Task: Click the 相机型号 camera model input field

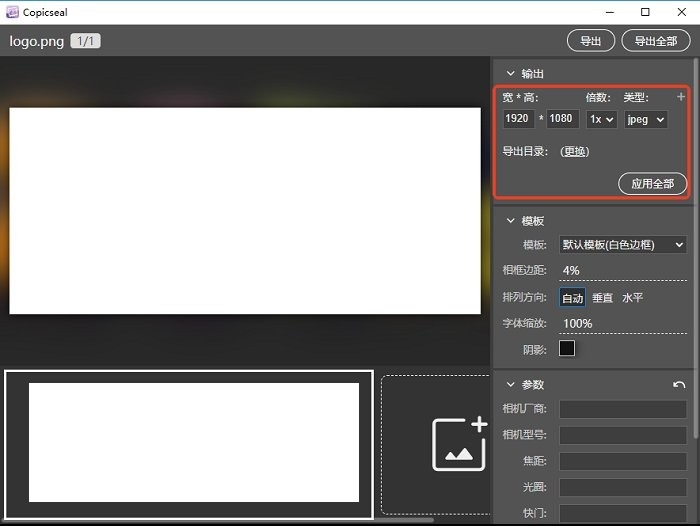Action: pyautogui.click(x=623, y=435)
